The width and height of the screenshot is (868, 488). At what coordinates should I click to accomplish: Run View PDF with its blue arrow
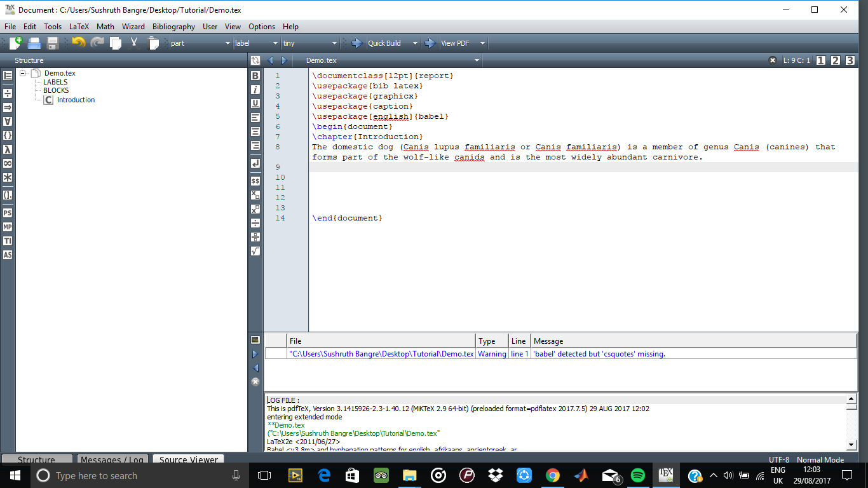click(x=430, y=43)
